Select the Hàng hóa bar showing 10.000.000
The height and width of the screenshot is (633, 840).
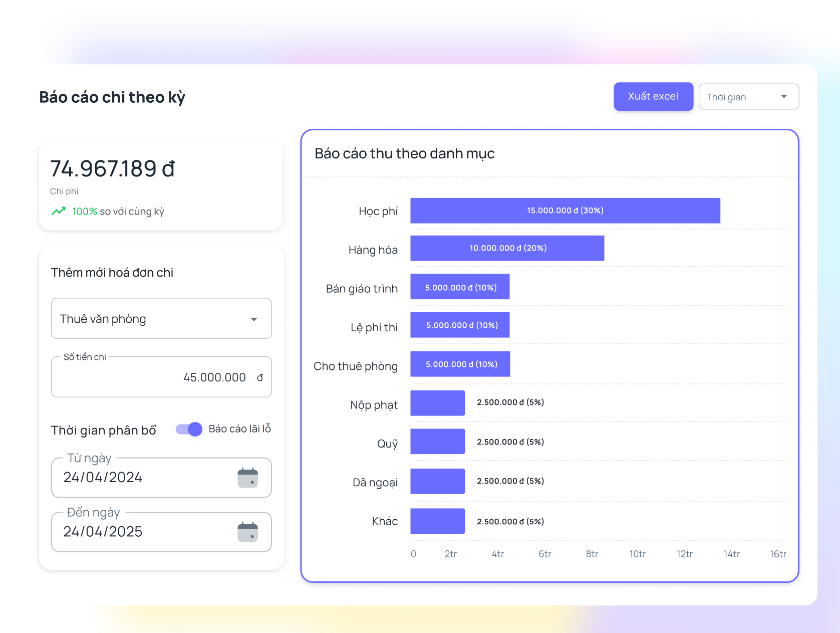tap(507, 248)
